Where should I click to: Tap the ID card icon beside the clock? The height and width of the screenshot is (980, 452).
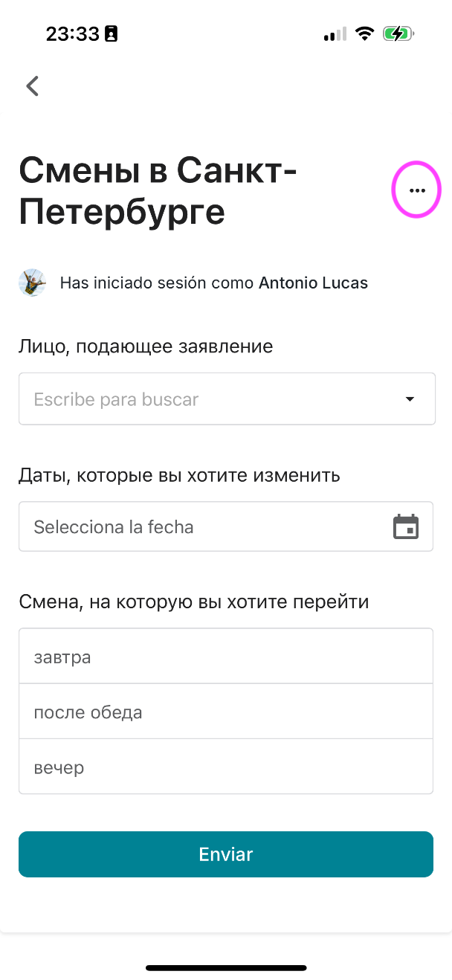(111, 34)
